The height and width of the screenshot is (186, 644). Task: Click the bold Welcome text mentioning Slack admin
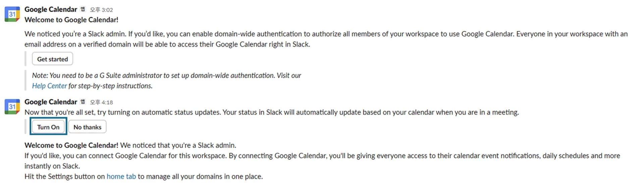(71, 145)
